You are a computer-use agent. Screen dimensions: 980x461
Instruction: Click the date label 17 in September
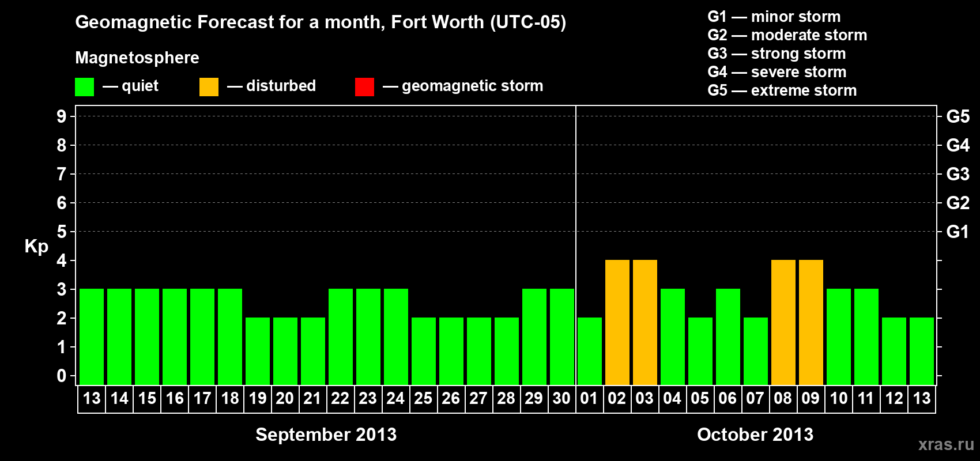click(x=202, y=398)
